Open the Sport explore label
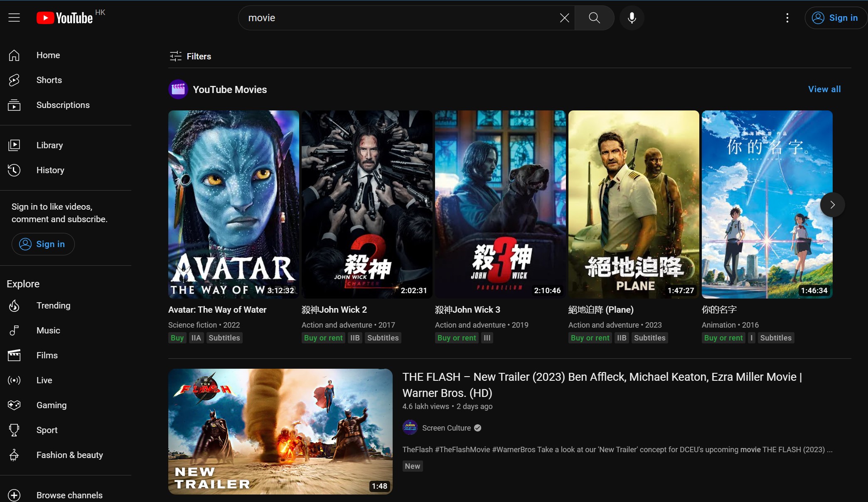This screenshot has width=868, height=502. (47, 430)
